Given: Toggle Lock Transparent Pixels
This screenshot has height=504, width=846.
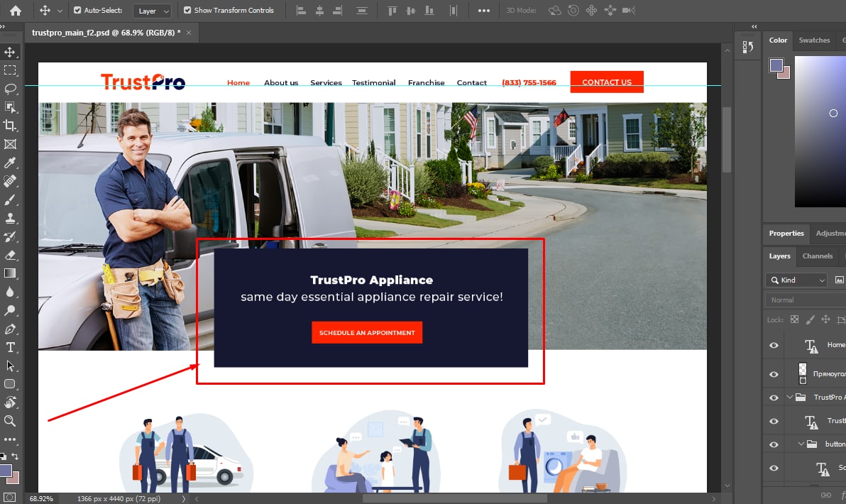Looking at the screenshot, I should [794, 319].
